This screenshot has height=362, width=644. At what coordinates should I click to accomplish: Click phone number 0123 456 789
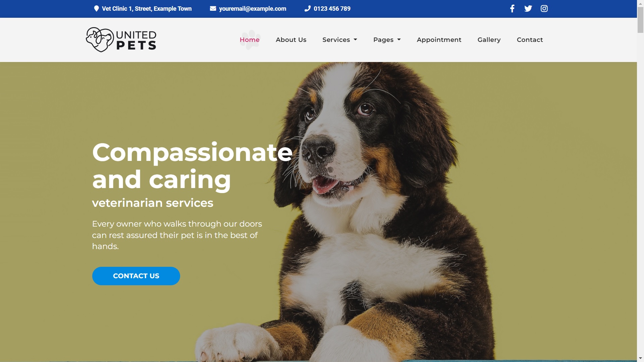[x=332, y=9]
